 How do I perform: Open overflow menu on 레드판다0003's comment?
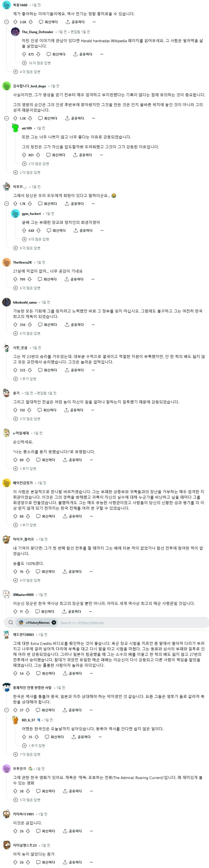tap(91, 674)
